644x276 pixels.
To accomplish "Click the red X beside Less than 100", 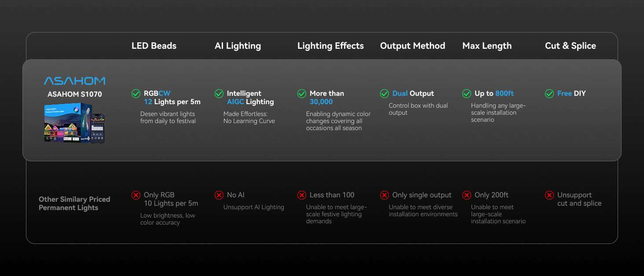I will coord(302,195).
